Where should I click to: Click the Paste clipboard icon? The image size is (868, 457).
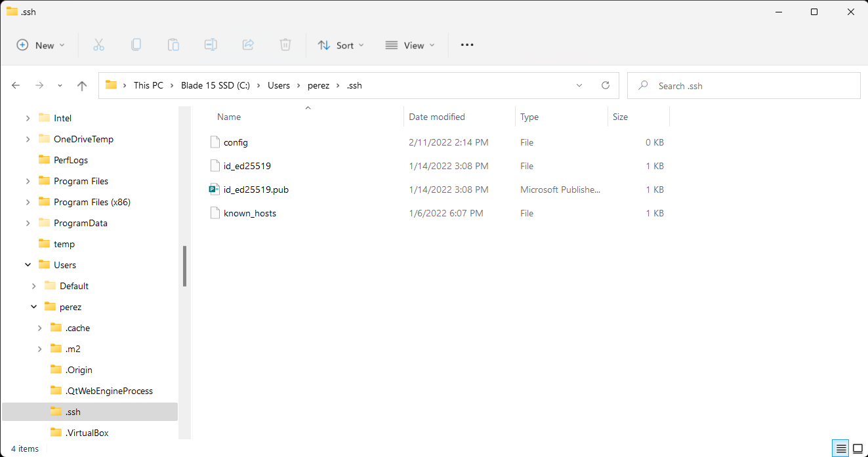coord(173,45)
